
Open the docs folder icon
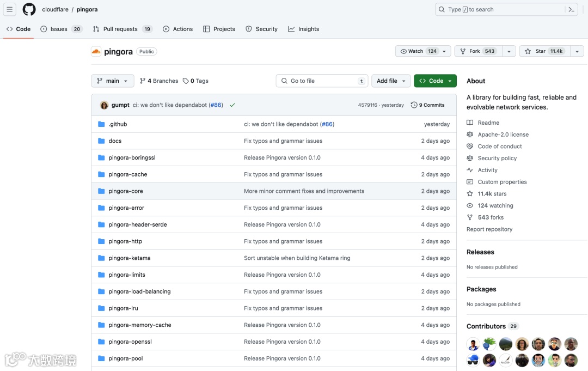(101, 141)
